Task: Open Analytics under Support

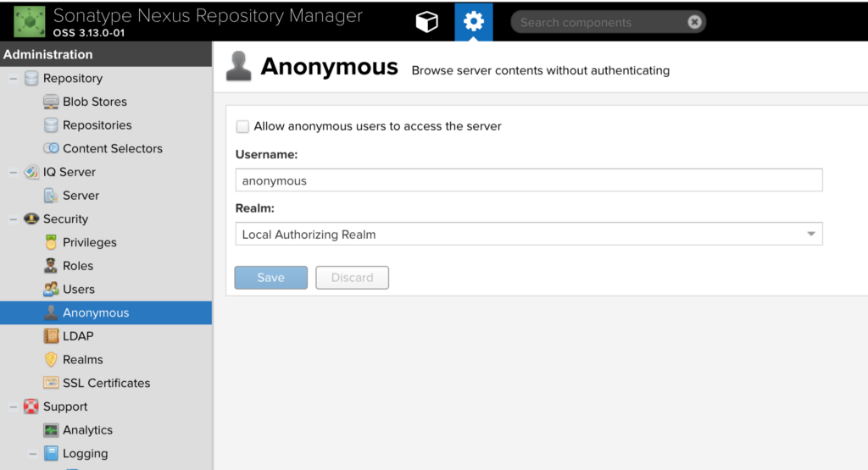Action: (87, 429)
